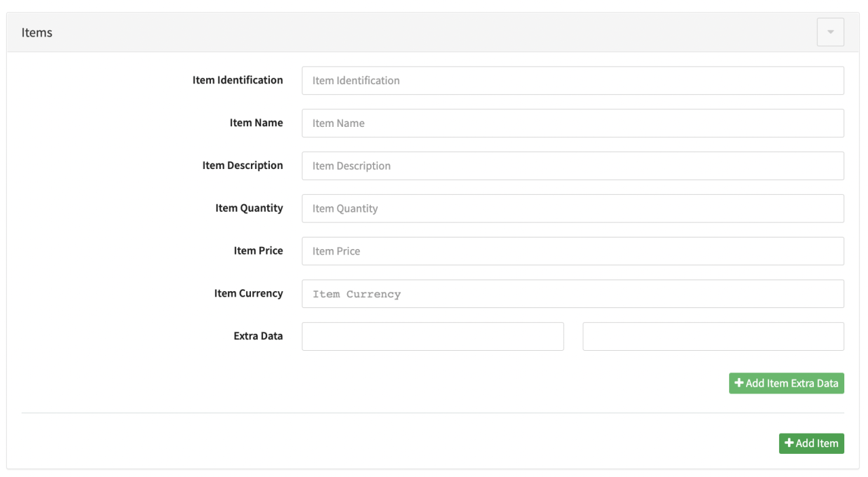The height and width of the screenshot is (477, 868).
Task: Open the Item Currency field
Action: 572,294
